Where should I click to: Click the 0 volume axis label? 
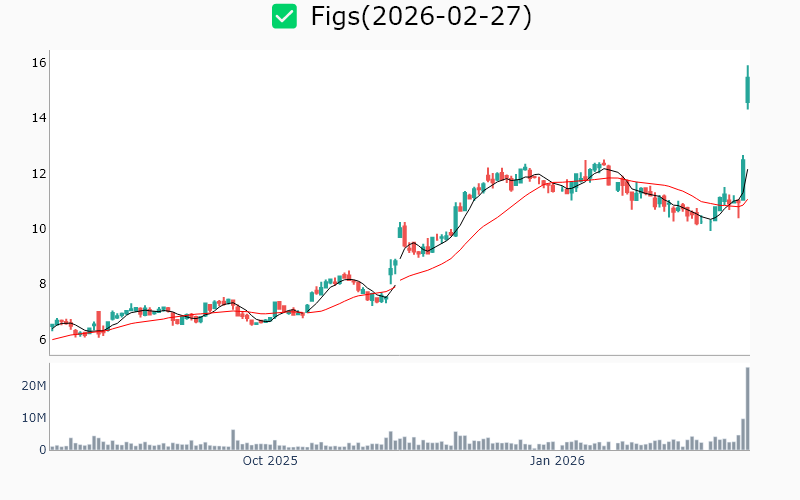(x=43, y=450)
